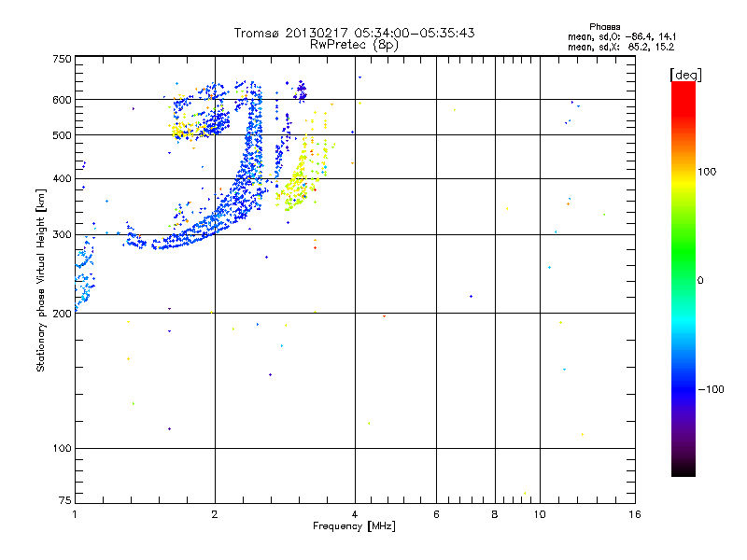
Task: Click the "mean, sd,O: -86.4, 14.1" line
Action: (x=622, y=36)
